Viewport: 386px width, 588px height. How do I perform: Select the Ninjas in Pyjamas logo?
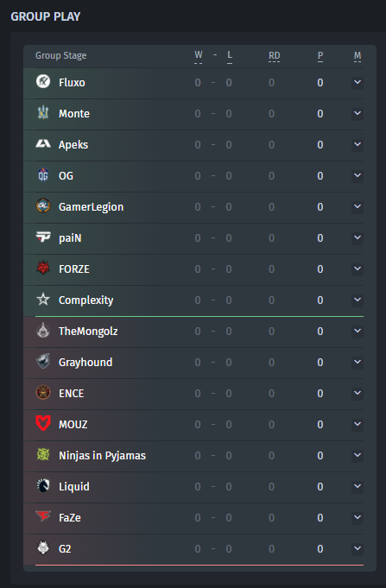click(x=43, y=454)
